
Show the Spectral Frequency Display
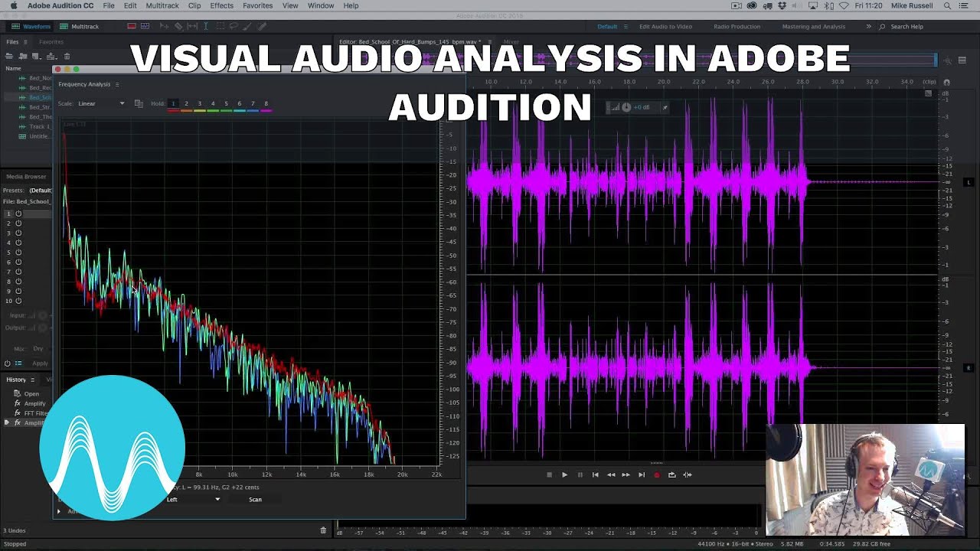click(x=132, y=26)
